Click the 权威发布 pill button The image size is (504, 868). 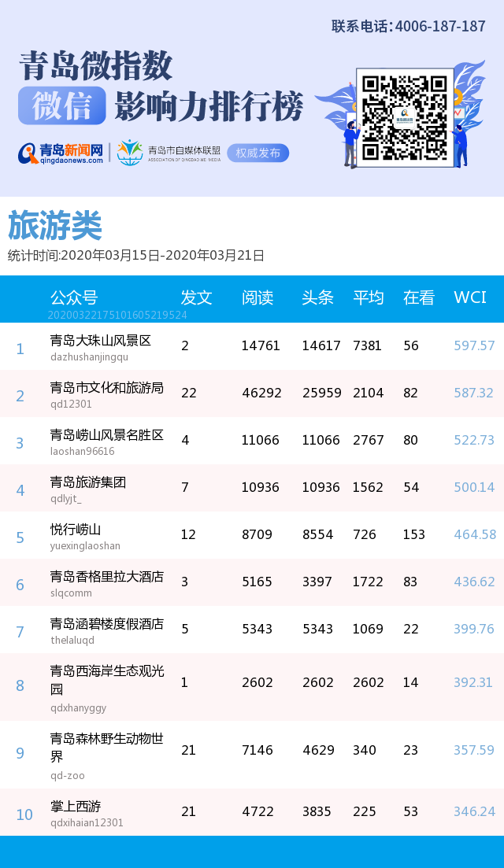(258, 153)
